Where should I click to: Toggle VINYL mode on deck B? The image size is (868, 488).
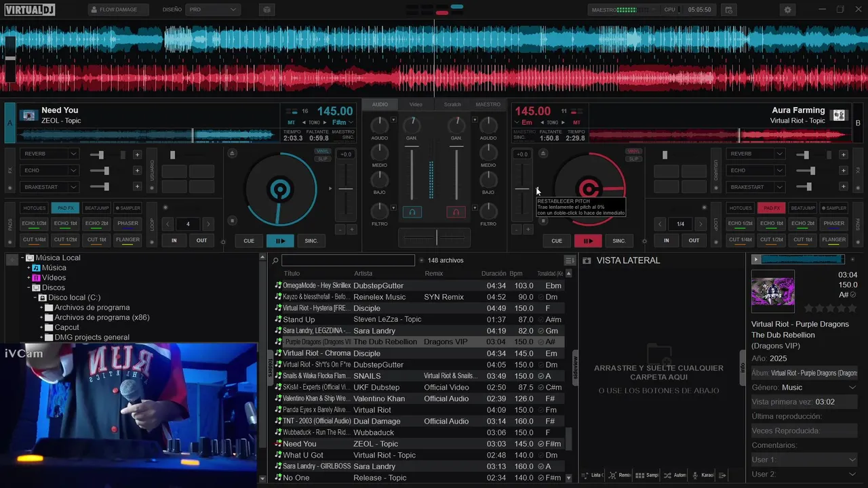[x=634, y=152]
